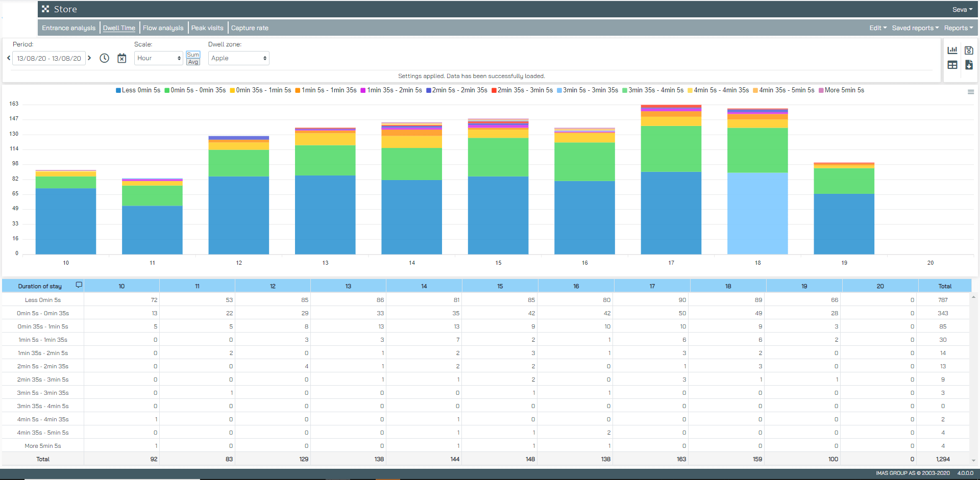The height and width of the screenshot is (480, 980).
Task: Open the Dwell zone dropdown showing Apple
Action: 238,58
